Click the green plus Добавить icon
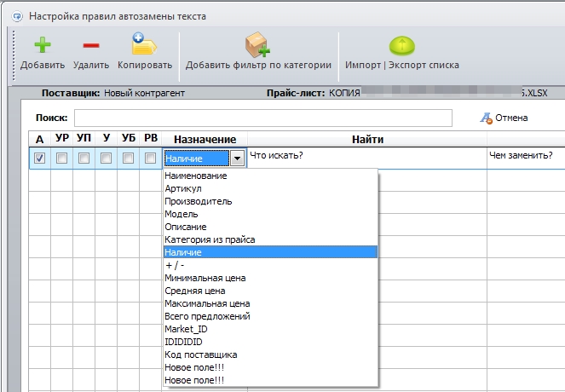 tap(43, 45)
